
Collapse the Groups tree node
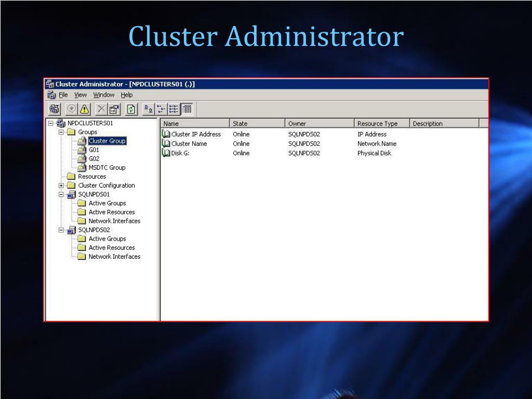[x=61, y=132]
